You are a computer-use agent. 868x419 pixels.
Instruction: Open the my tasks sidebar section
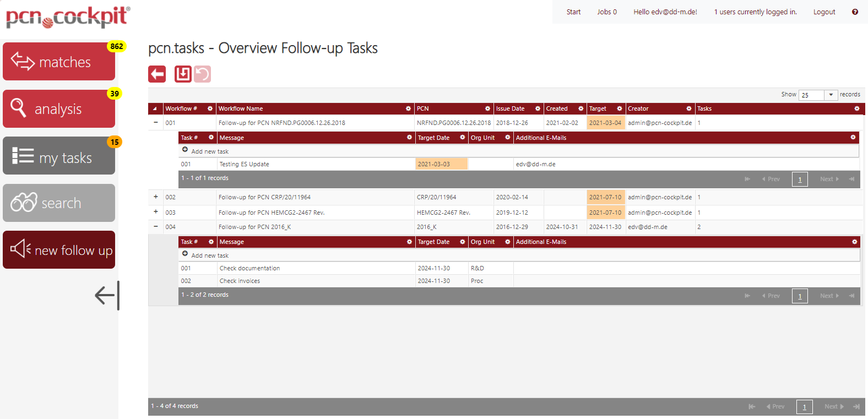pyautogui.click(x=59, y=156)
